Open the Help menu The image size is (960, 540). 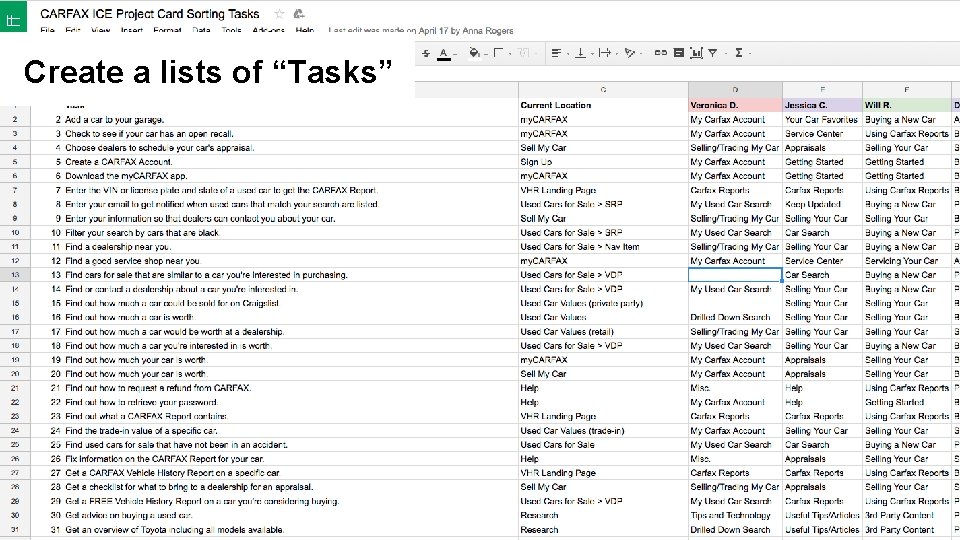pyautogui.click(x=305, y=30)
